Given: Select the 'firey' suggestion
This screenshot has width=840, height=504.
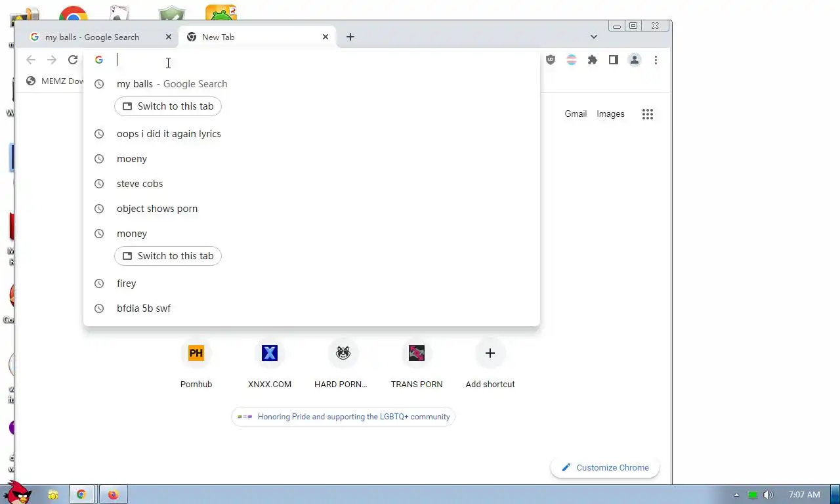Looking at the screenshot, I should point(311,283).
